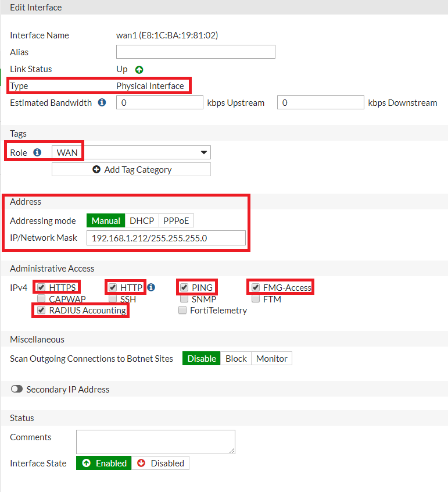Click the Estimated Bandwidth info icon
Viewport: 448px width, 492px height.
[102, 103]
